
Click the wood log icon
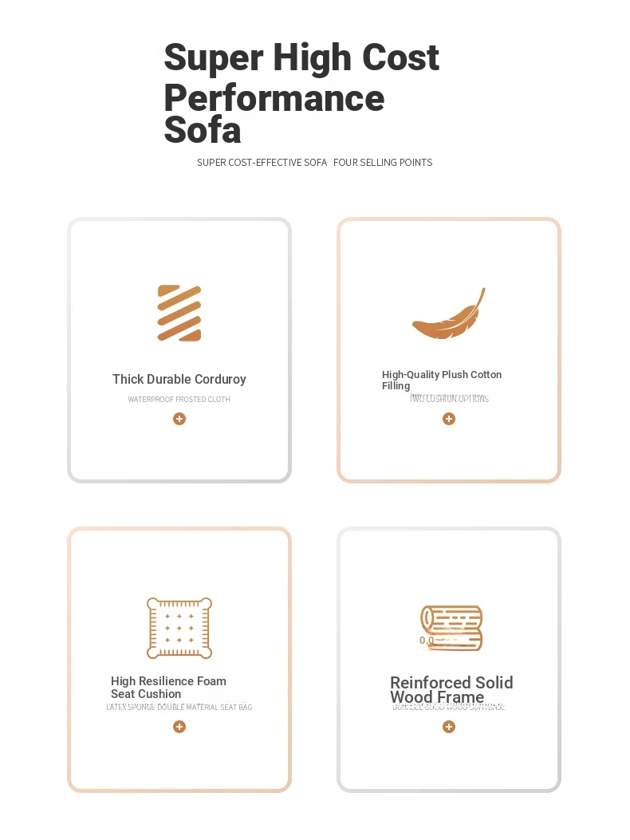451,628
